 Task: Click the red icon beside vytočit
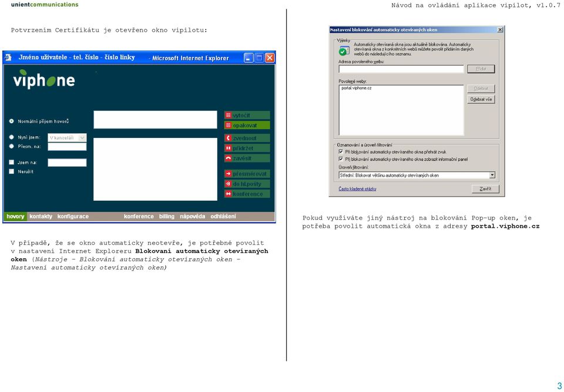point(228,116)
